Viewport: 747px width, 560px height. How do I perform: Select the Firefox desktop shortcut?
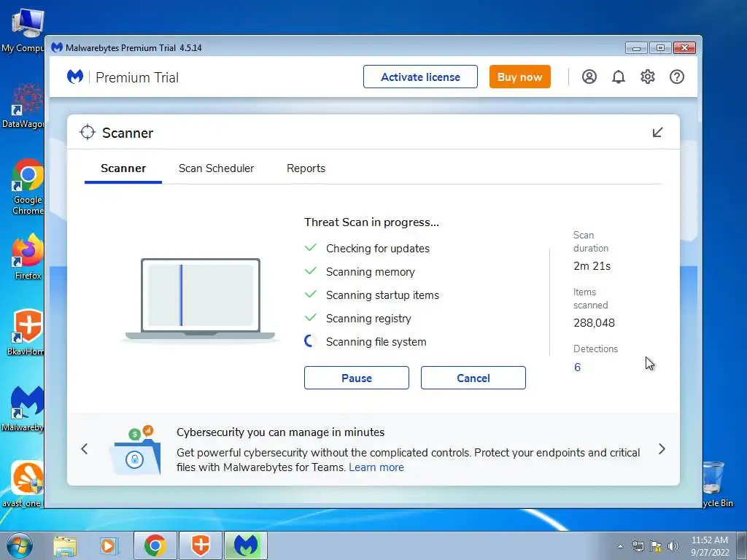(x=27, y=257)
